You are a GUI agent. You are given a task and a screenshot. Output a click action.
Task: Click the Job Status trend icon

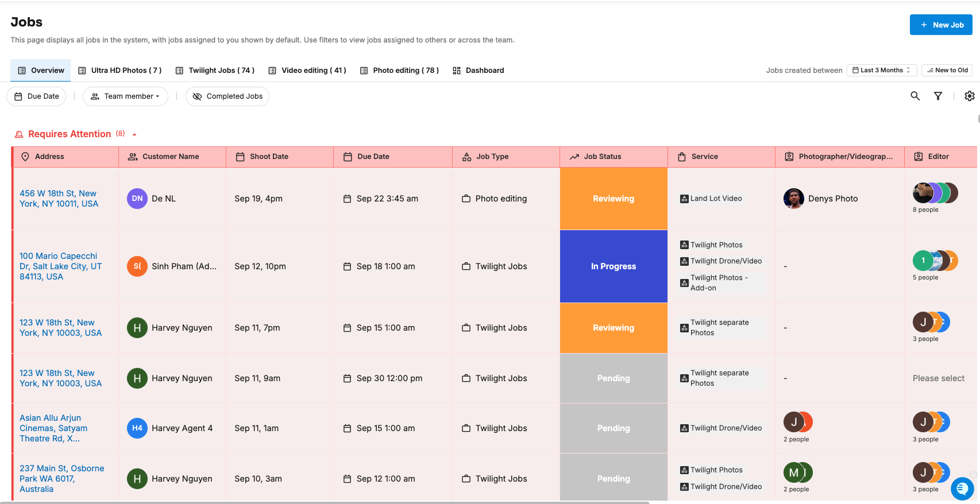[574, 157]
